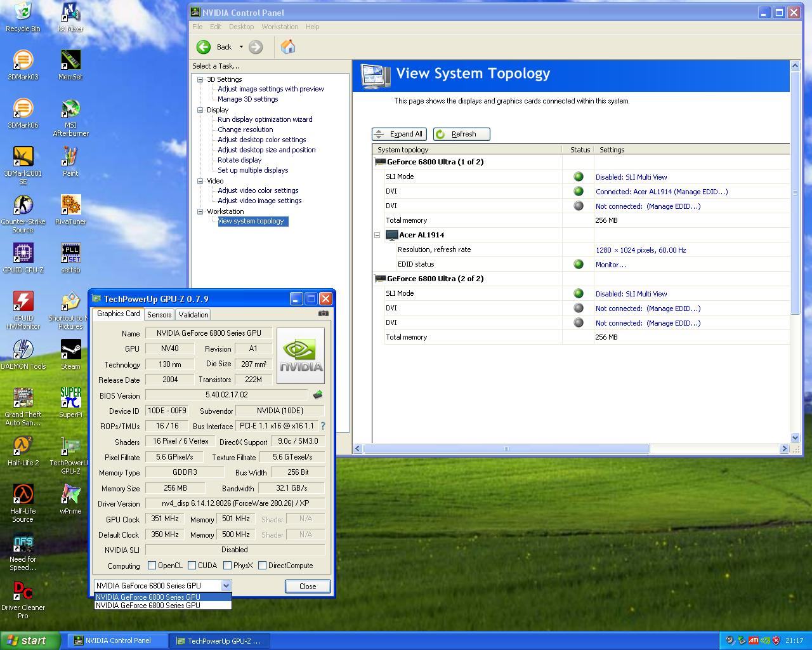
Task: Launch the Half-Life 2 desktop shortcut
Action: 23,451
